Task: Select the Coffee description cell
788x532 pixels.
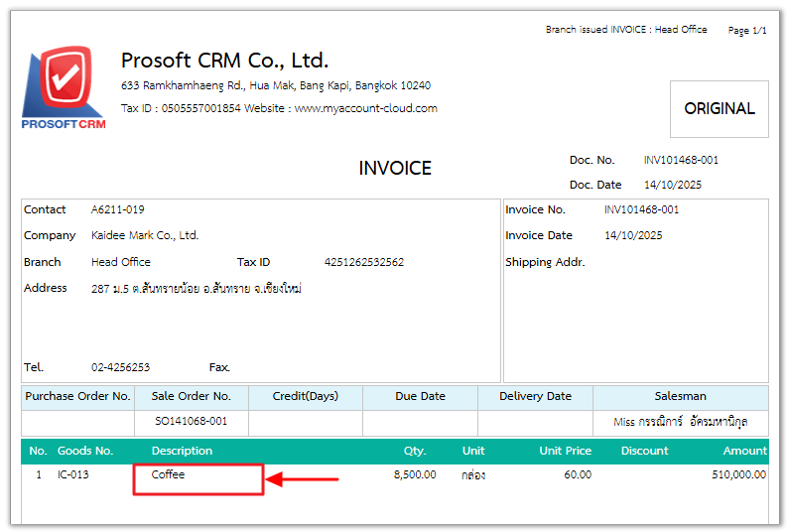Action: [x=198, y=478]
